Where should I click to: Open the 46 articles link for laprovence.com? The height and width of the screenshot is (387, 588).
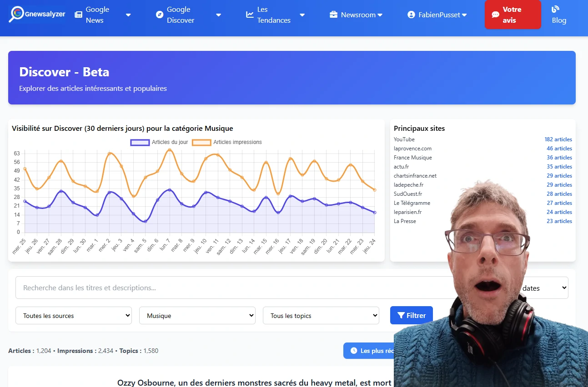pos(559,149)
